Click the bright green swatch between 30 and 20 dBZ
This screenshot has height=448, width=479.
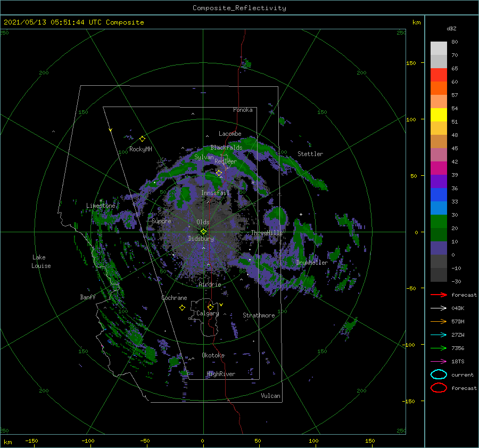pyautogui.click(x=439, y=222)
